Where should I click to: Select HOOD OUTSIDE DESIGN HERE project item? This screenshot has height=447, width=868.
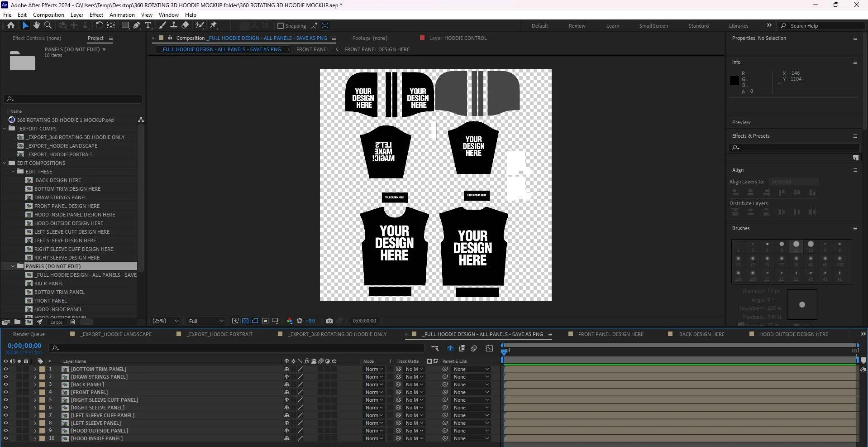pos(69,223)
